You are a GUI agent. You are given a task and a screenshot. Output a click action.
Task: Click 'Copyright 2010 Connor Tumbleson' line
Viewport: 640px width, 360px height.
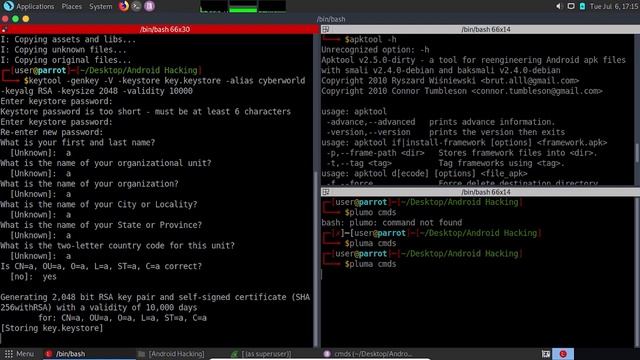462,91
